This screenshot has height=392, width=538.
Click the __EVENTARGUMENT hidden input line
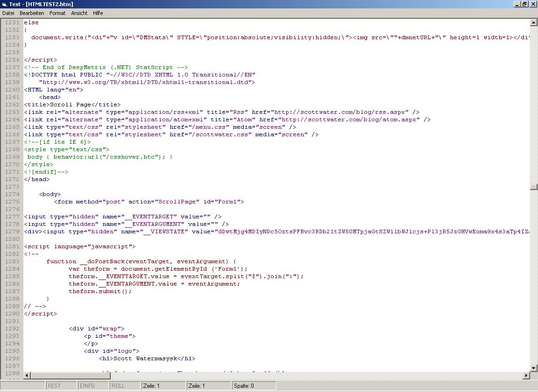click(x=126, y=224)
